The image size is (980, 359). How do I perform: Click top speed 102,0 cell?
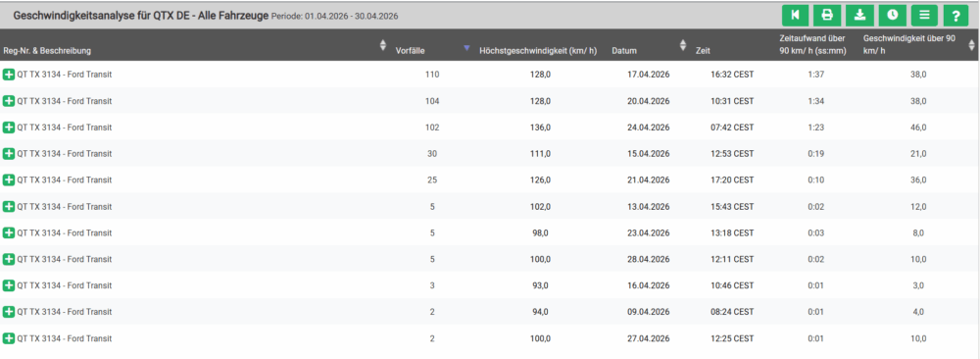[x=540, y=206]
